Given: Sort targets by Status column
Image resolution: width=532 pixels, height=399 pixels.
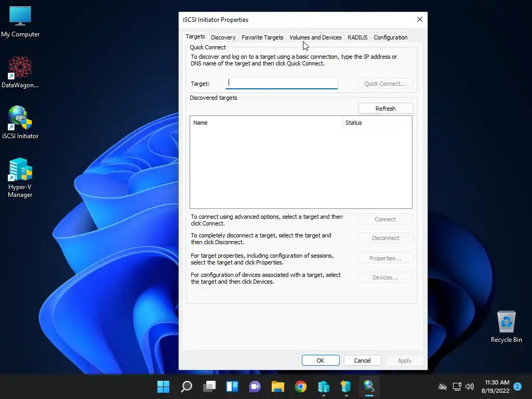Looking at the screenshot, I should (377, 123).
